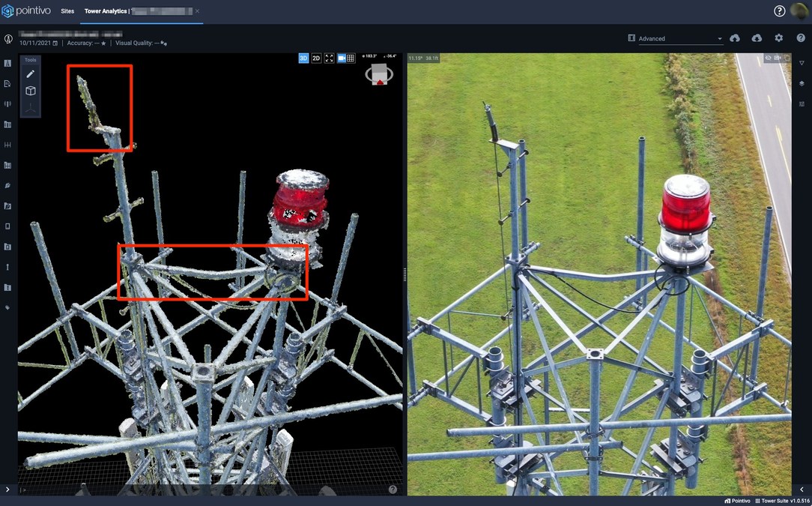
Task: Select the pencil annotation tool
Action: (31, 74)
